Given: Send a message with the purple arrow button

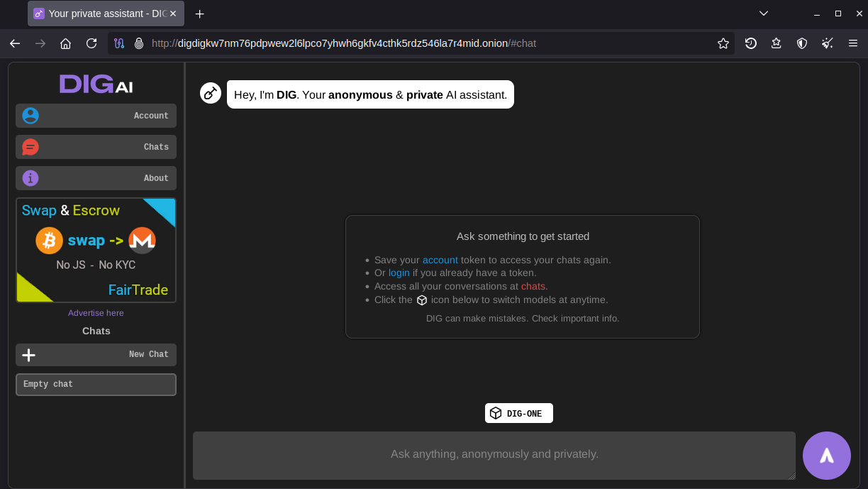Looking at the screenshot, I should 826,455.
